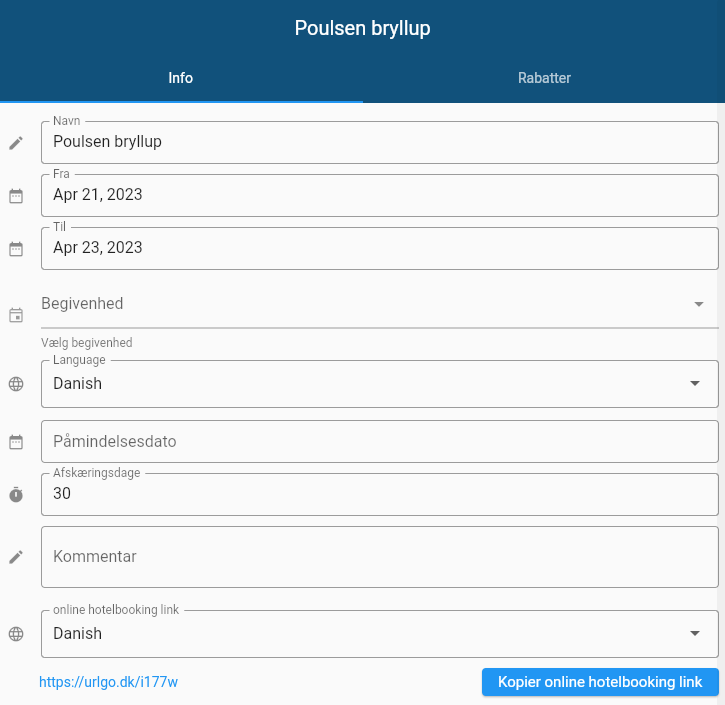The width and height of the screenshot is (725, 705).
Task: Click the event icon beside Begivenhed
Action: [16, 315]
